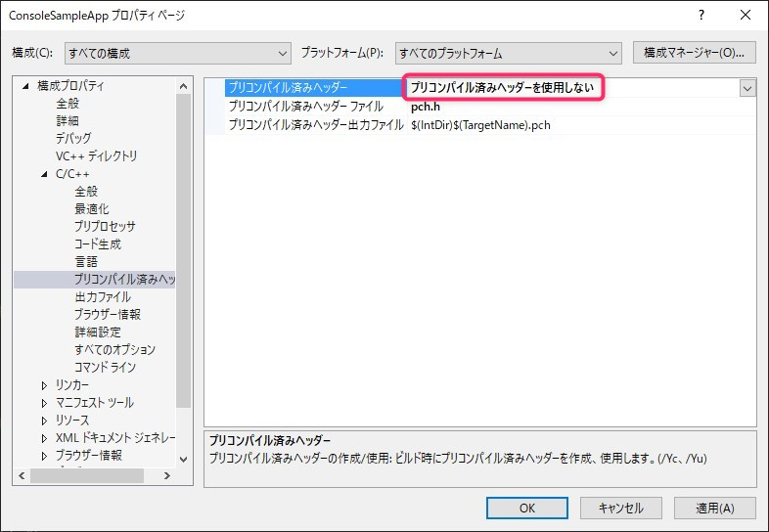Select the コマンド ライン tree item
769x532 pixels.
click(105, 368)
